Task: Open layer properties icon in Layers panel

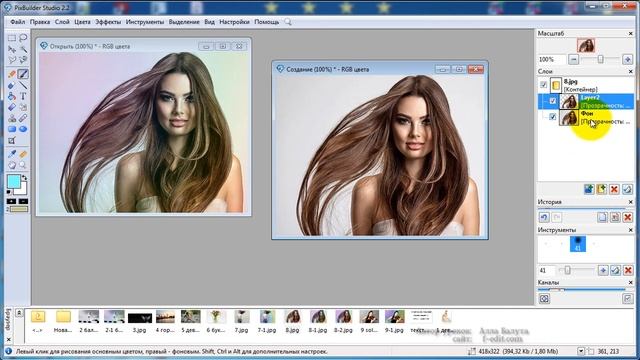Action: tap(627, 189)
